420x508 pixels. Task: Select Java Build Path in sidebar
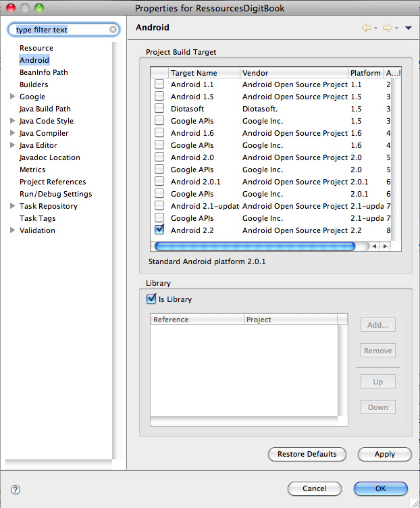(45, 109)
